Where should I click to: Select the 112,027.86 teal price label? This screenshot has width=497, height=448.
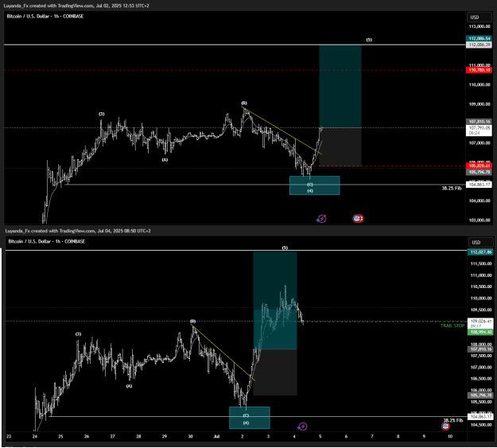pos(480,252)
